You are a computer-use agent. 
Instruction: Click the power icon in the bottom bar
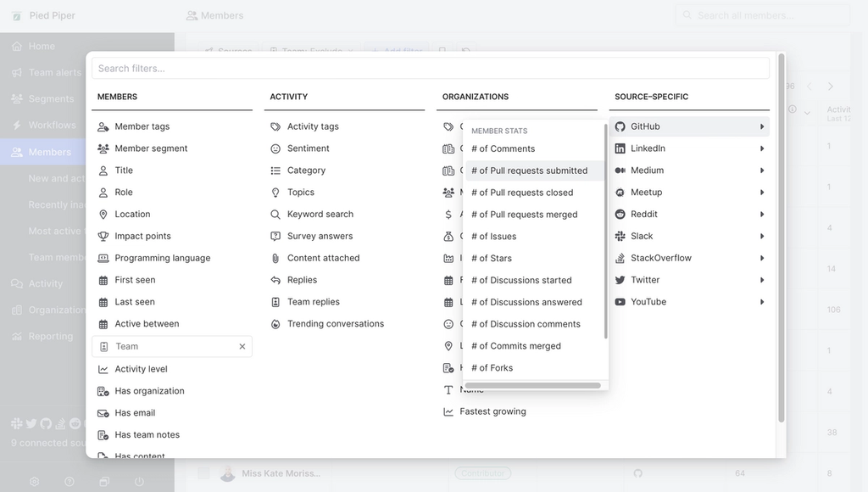(x=139, y=481)
